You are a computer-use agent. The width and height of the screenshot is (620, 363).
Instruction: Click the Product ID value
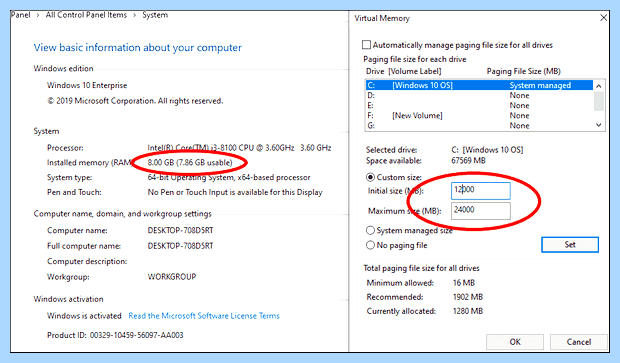(136, 335)
